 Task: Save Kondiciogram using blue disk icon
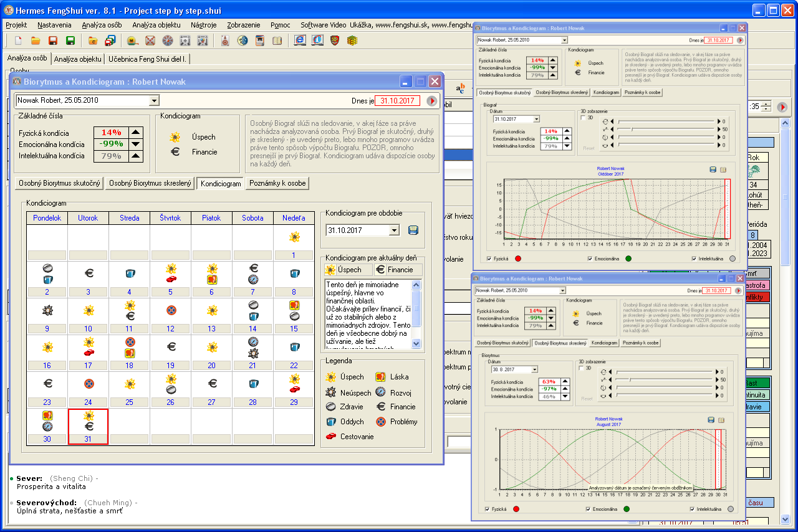pos(413,230)
